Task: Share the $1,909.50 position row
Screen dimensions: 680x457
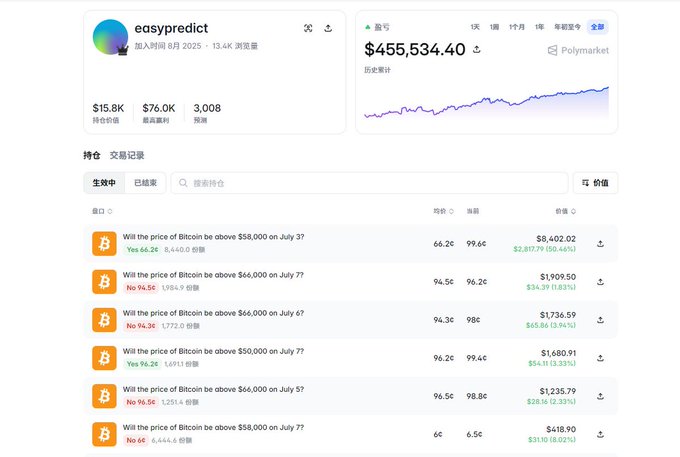Action: pyautogui.click(x=600, y=282)
